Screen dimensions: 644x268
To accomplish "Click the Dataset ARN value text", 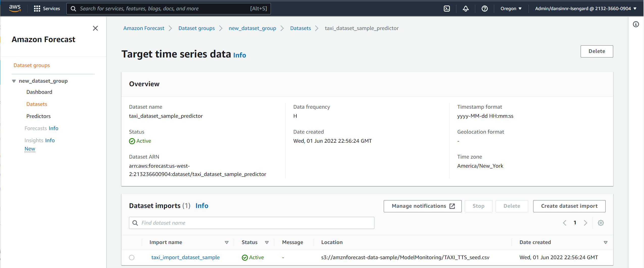I will point(197,170).
